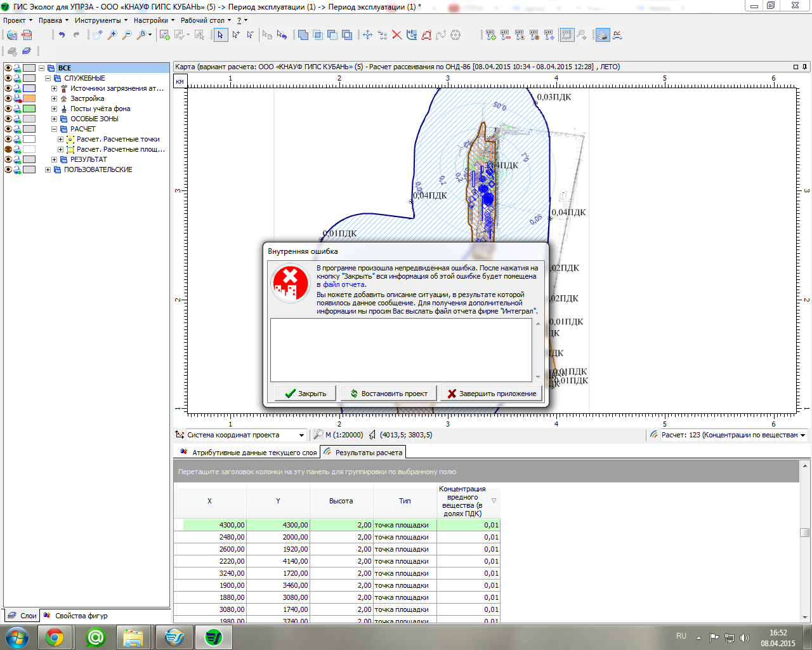This screenshot has width=812, height=650.
Task: Select the zoom out magnifier tool
Action: click(x=127, y=35)
